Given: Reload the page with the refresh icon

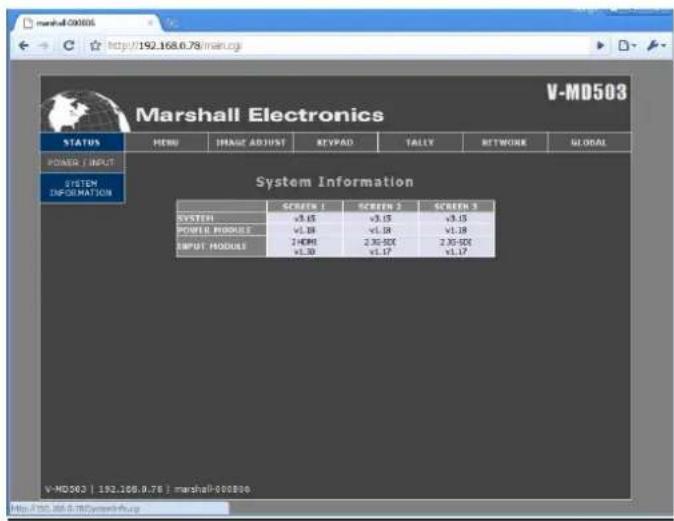Looking at the screenshot, I should pyautogui.click(x=68, y=45).
